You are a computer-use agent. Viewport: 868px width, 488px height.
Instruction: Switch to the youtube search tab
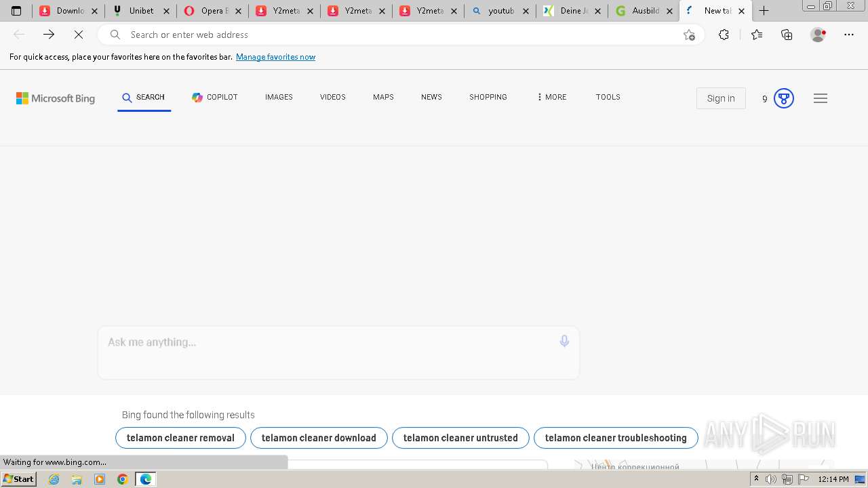500,11
